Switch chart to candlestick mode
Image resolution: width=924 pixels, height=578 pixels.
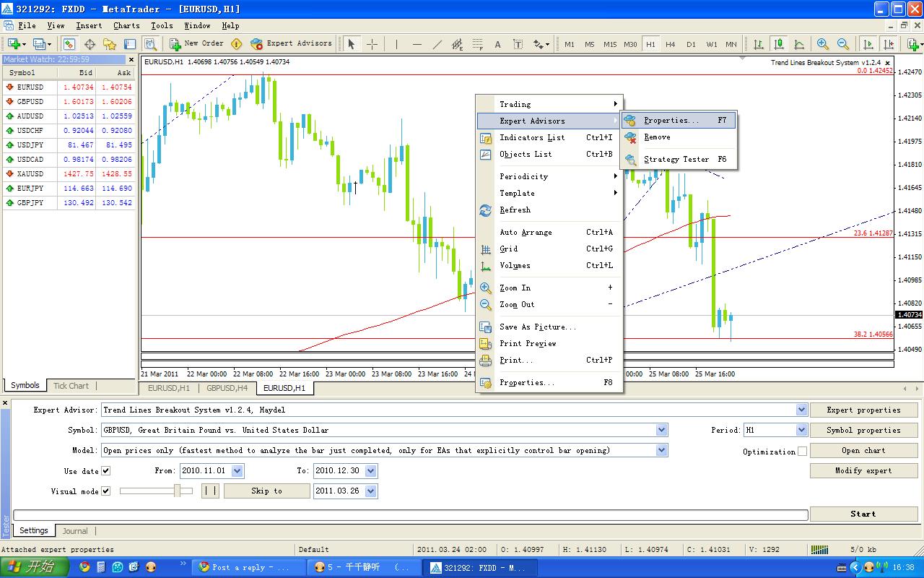click(x=778, y=44)
